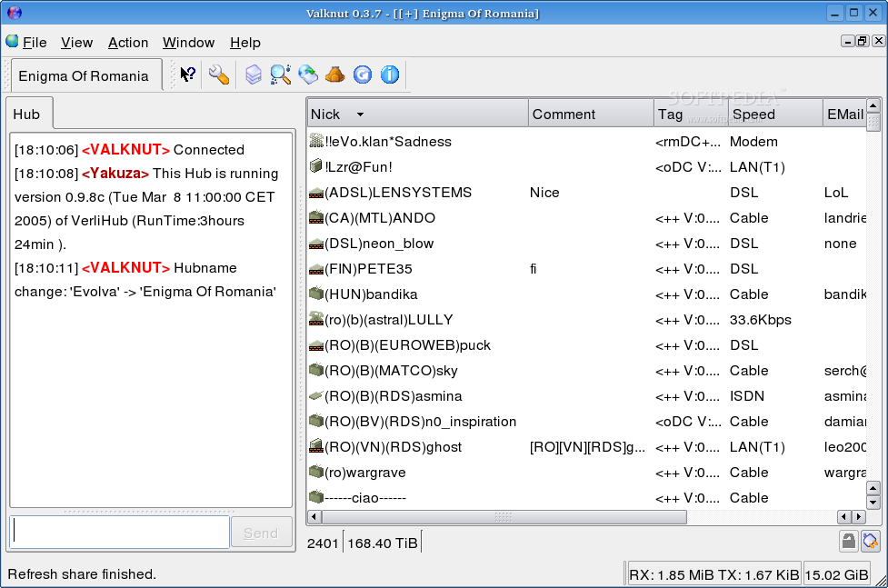Click '15.02 GiB' status entry
This screenshot has height=588, width=888.
[836, 575]
